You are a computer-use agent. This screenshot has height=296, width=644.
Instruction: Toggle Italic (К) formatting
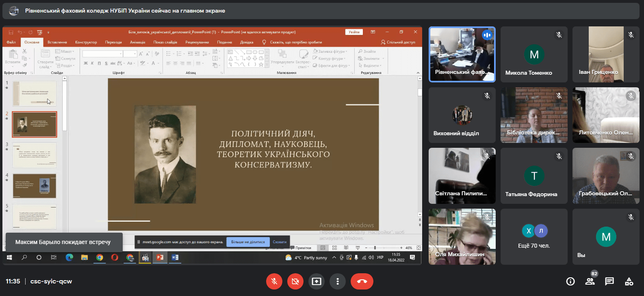pyautogui.click(x=92, y=63)
